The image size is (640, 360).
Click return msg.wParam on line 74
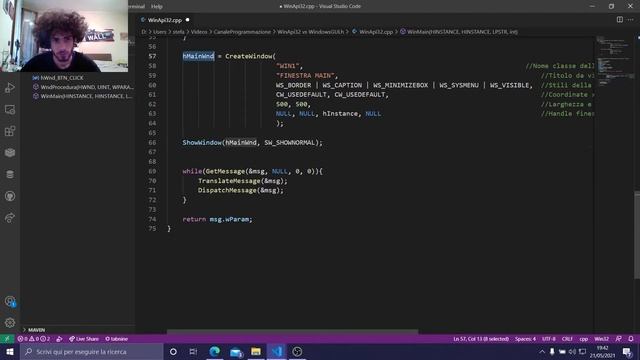coord(217,219)
